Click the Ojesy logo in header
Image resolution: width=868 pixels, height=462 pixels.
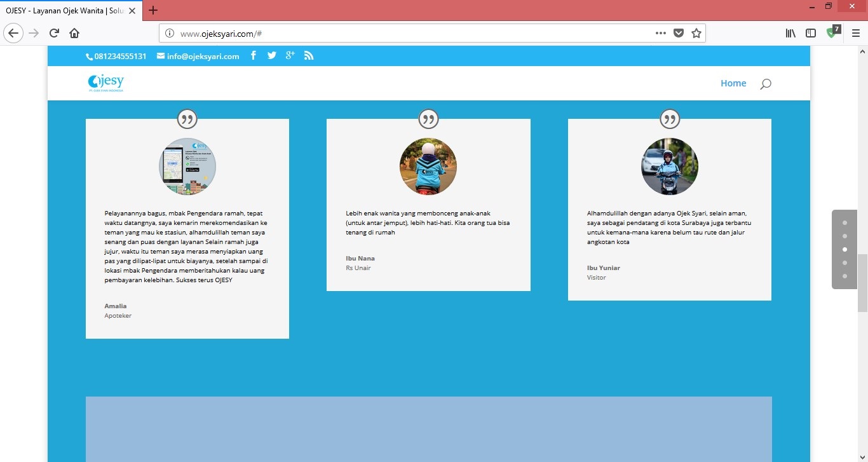(106, 83)
